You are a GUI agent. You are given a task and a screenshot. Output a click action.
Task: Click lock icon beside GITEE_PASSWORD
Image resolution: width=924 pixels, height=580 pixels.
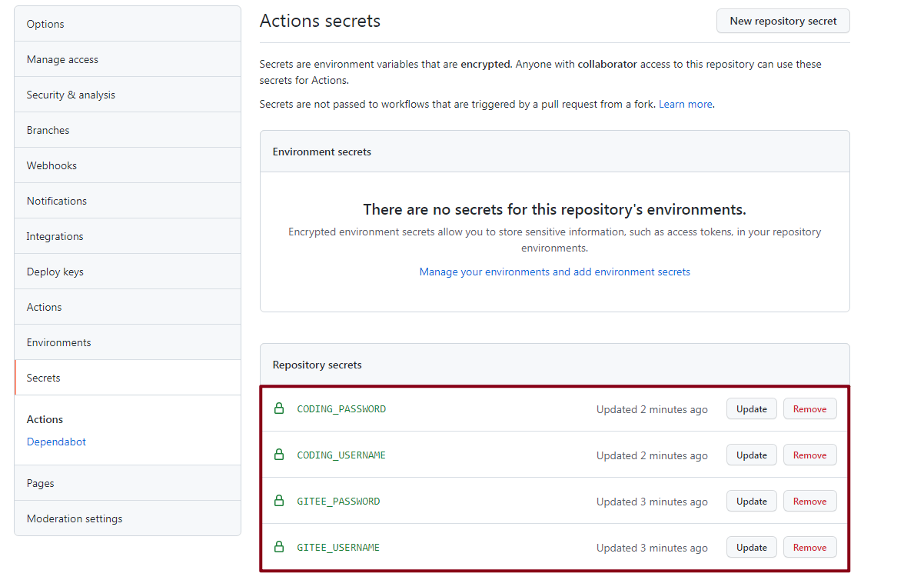tap(279, 501)
